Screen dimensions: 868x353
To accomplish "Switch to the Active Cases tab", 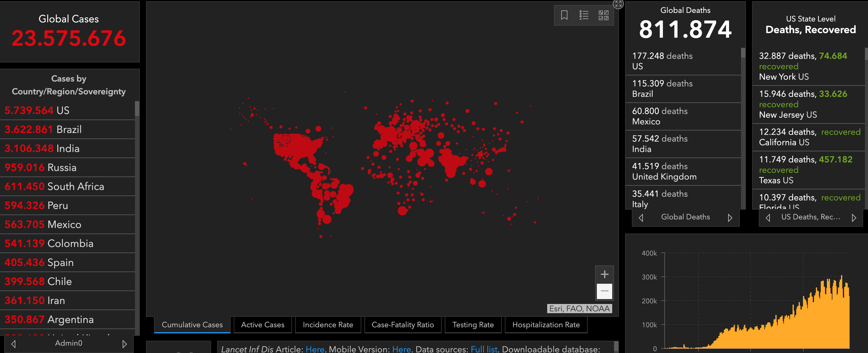I will pos(263,325).
